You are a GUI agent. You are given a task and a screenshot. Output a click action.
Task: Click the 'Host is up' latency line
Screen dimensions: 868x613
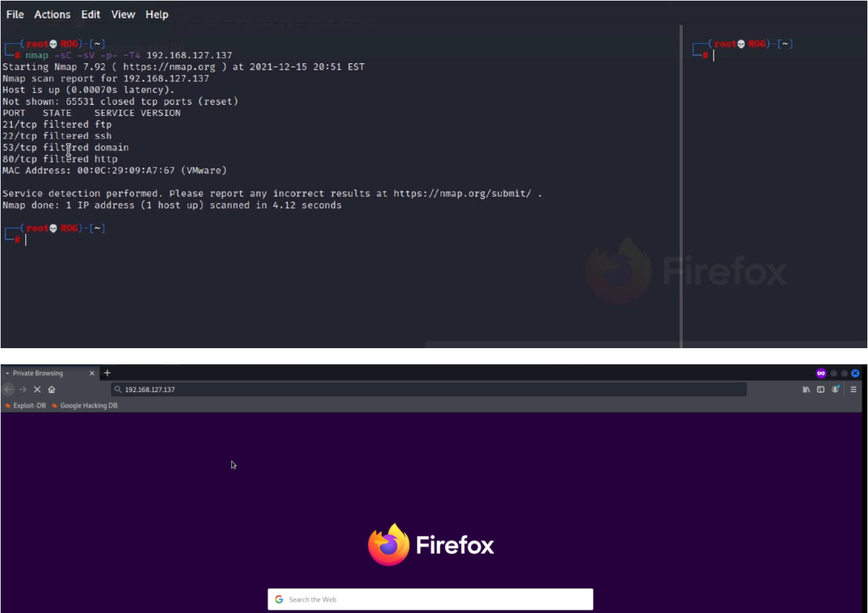(88, 90)
